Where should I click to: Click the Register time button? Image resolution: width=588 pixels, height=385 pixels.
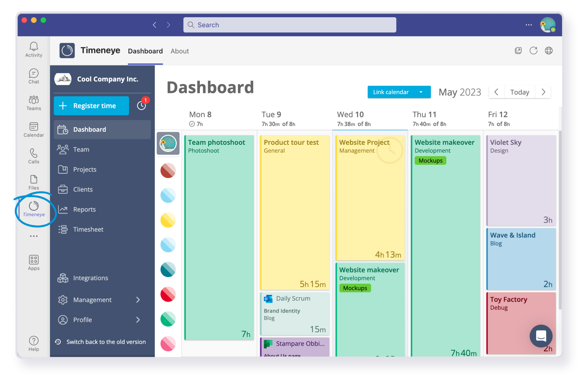click(x=91, y=106)
